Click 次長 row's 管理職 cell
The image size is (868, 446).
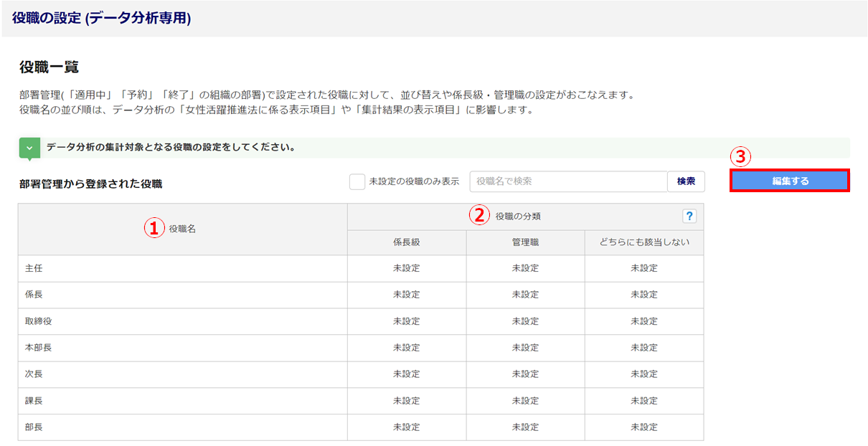pyautogui.click(x=525, y=374)
